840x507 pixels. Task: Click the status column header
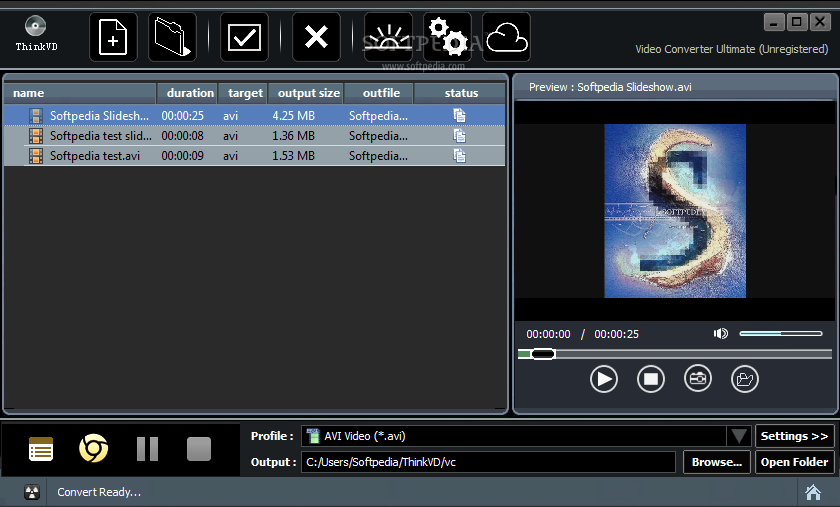pos(460,93)
